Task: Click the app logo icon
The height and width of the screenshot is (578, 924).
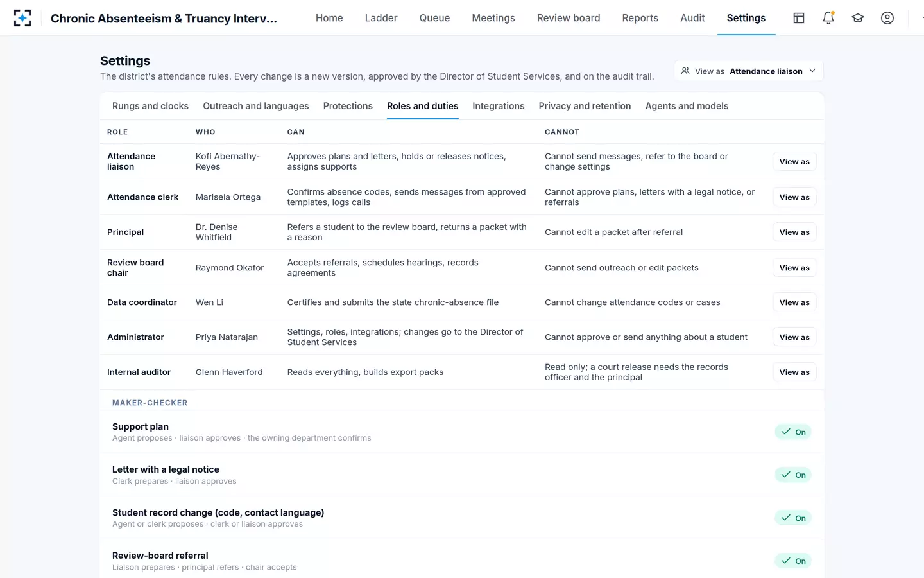Action: 22,18
